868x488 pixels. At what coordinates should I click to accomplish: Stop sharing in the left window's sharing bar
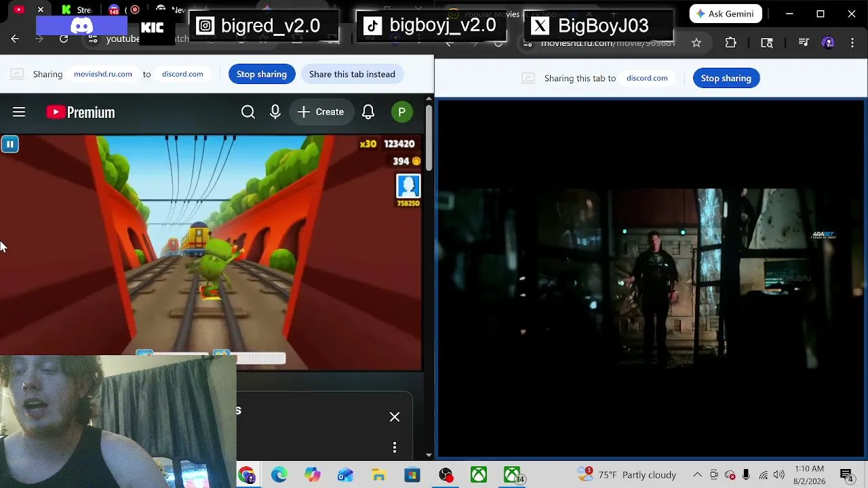coord(262,74)
